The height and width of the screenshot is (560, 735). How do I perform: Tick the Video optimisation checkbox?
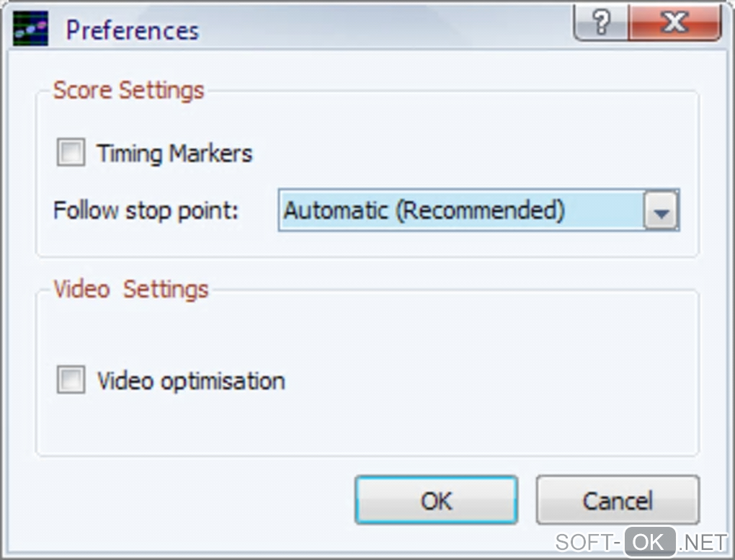(71, 380)
